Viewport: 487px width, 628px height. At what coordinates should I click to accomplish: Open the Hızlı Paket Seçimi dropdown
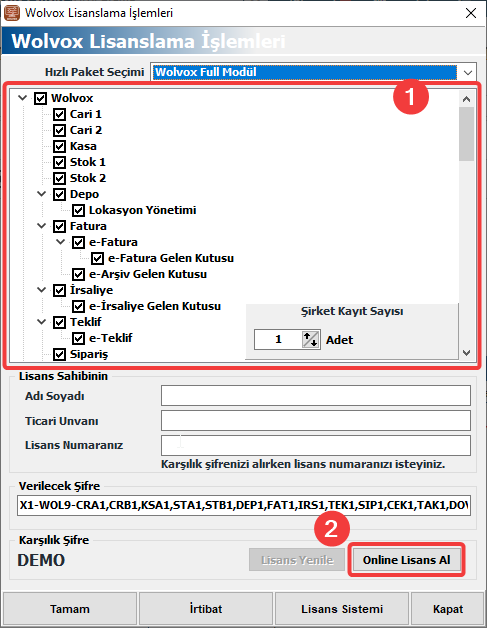click(467, 72)
